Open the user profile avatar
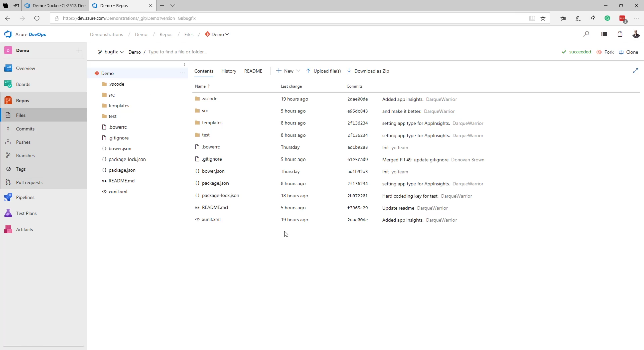 [x=636, y=34]
